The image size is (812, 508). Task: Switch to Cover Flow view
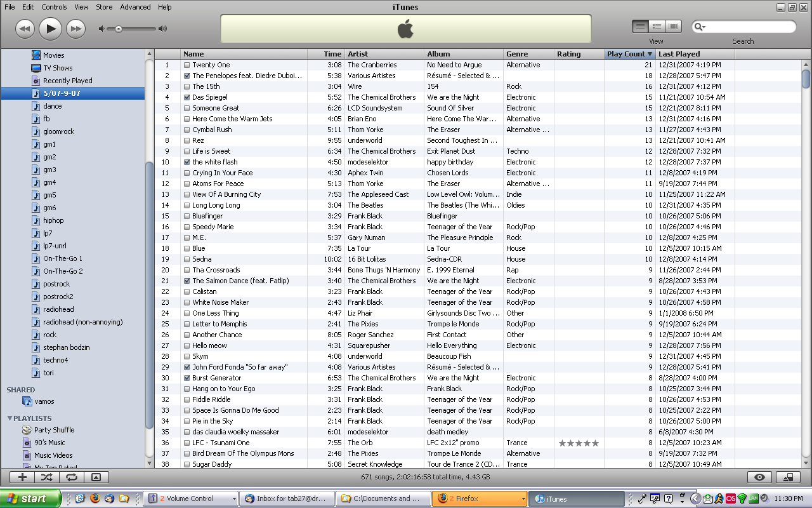coord(673,27)
